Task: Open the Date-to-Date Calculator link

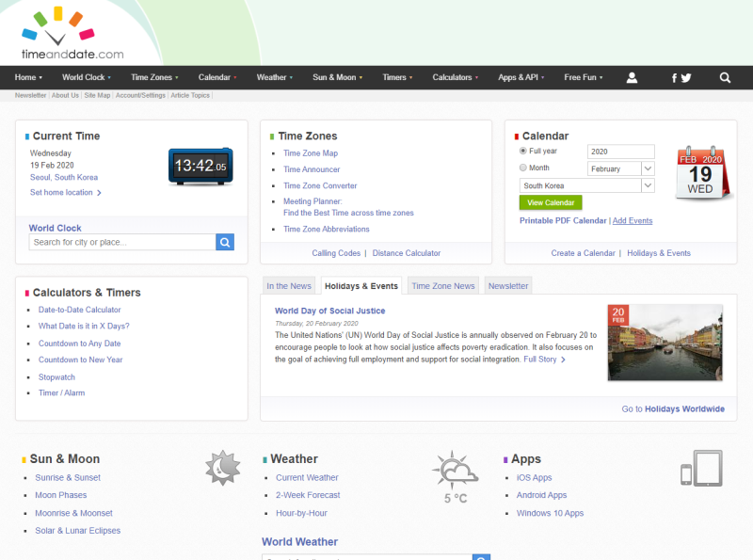Action: click(80, 310)
